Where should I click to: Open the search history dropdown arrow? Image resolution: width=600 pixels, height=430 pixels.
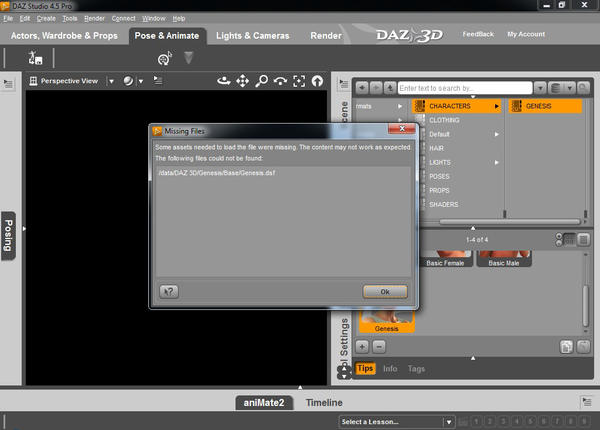coord(540,88)
